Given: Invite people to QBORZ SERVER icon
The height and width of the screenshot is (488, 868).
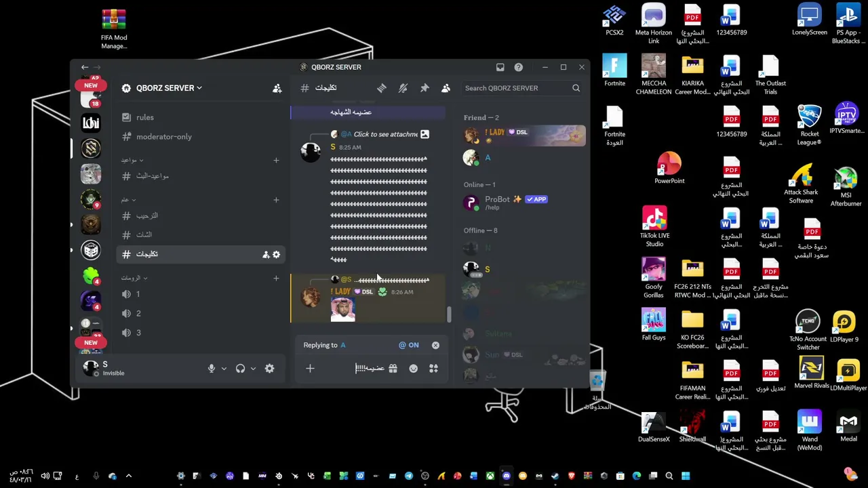Looking at the screenshot, I should point(277,88).
